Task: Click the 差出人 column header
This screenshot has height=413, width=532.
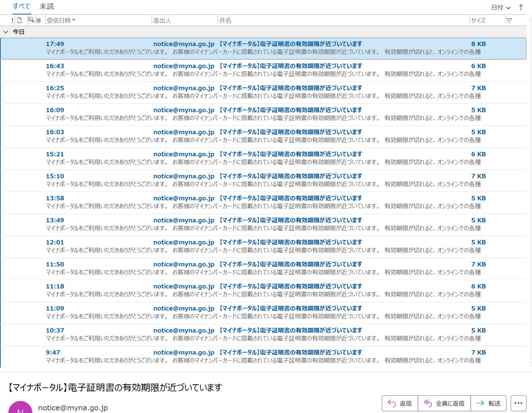Action: tap(184, 20)
